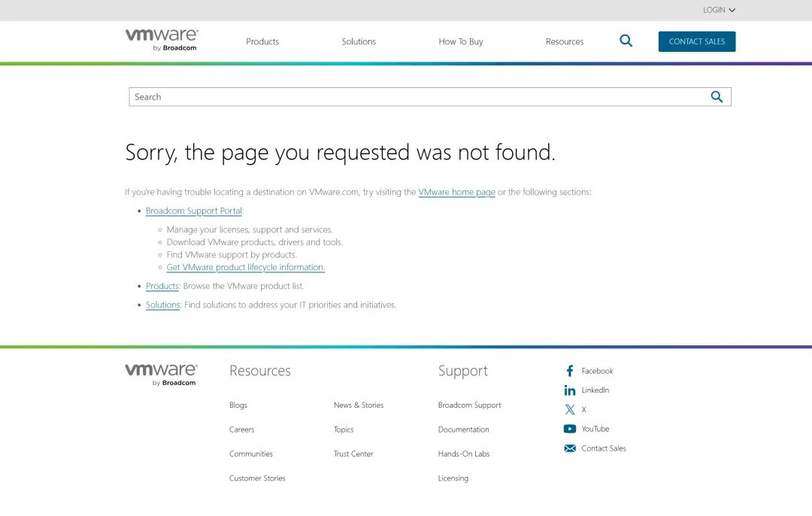Open the Customer Stories footer link
The height and width of the screenshot is (516, 812).
(257, 478)
